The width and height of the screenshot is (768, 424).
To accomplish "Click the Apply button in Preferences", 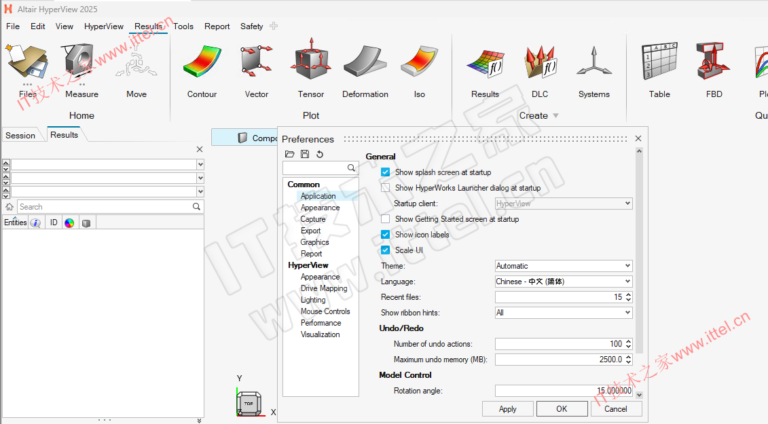I will coord(507,409).
